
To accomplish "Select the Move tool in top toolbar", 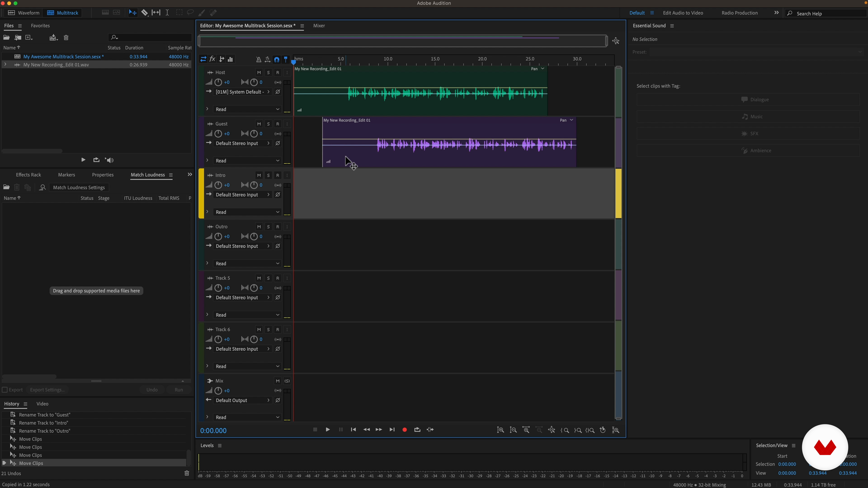I will coord(132,13).
